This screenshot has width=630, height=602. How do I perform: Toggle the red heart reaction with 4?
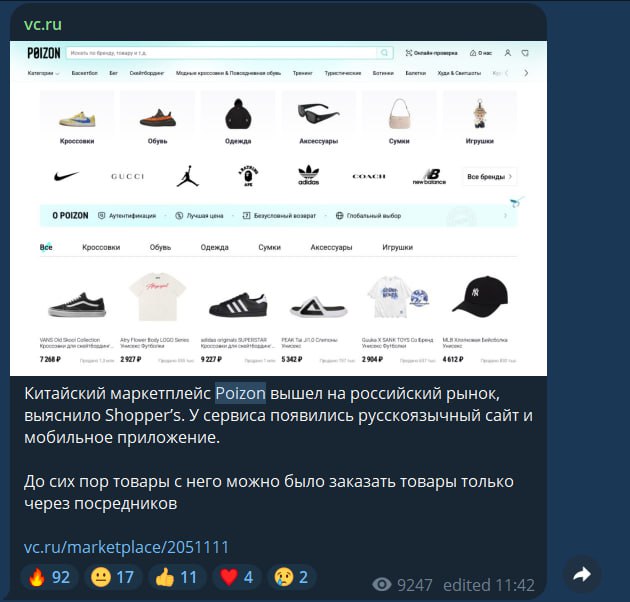tap(237, 577)
